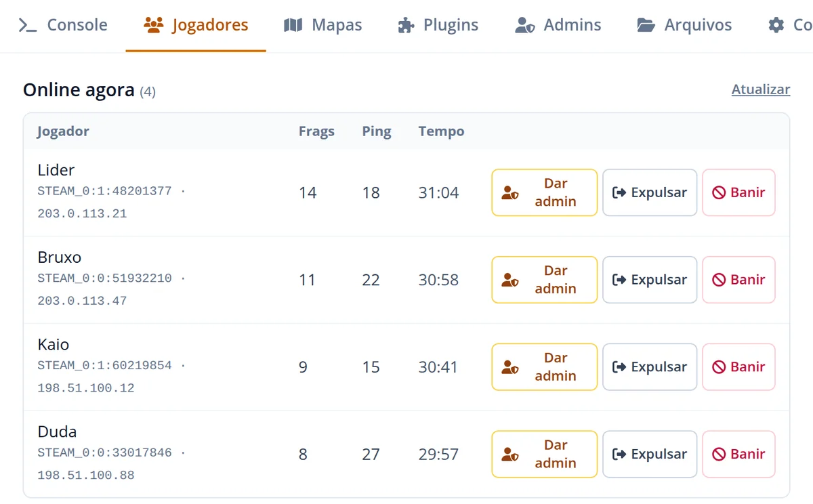This screenshot has height=504, width=813.
Task: Open the Console tab
Action: (62, 26)
